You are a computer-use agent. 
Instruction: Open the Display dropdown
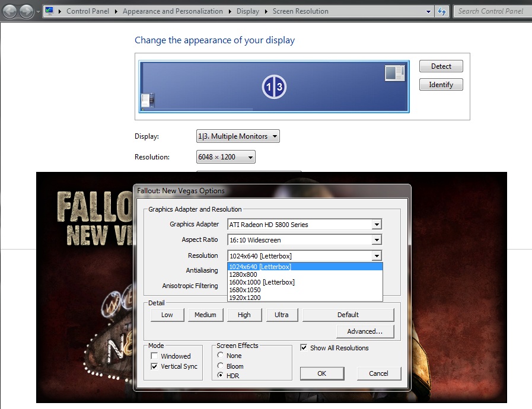238,136
